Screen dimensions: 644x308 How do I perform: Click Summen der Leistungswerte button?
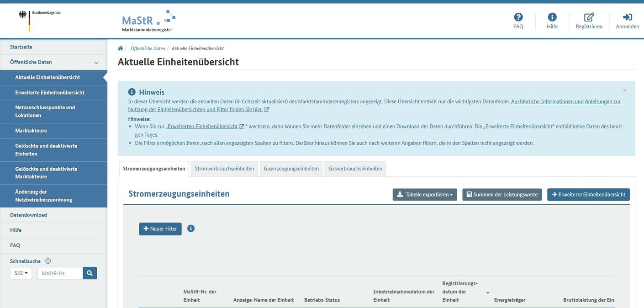coord(502,195)
